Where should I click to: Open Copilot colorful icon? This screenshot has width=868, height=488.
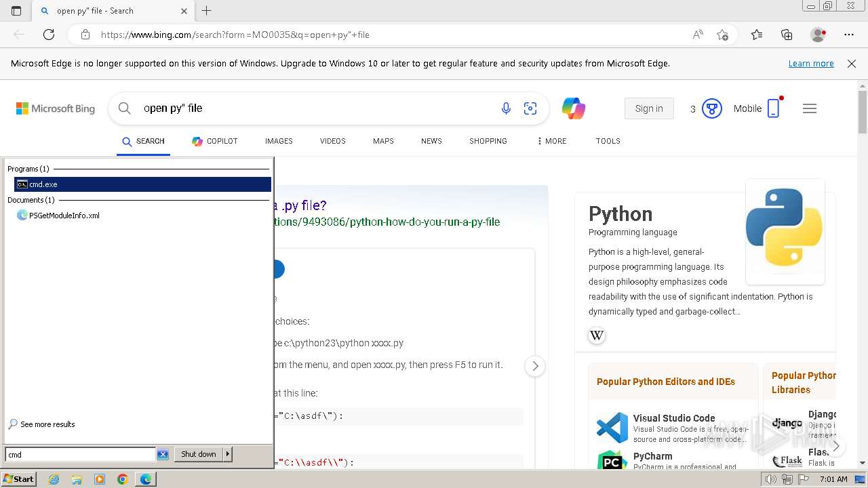click(574, 108)
